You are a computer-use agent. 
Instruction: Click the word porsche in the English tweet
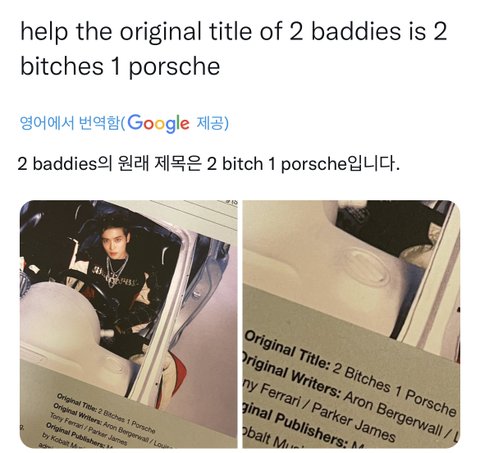tap(174, 66)
